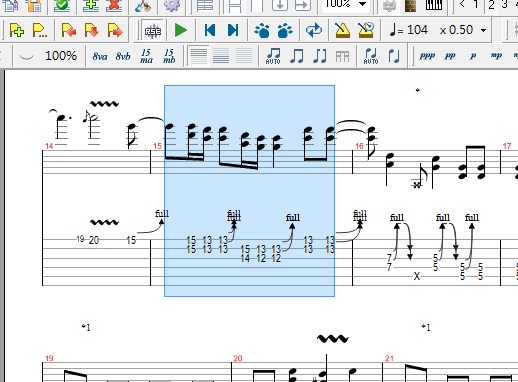The width and height of the screenshot is (518, 382).
Task: Click the count-in metronome with clock icon
Action: [366, 31]
